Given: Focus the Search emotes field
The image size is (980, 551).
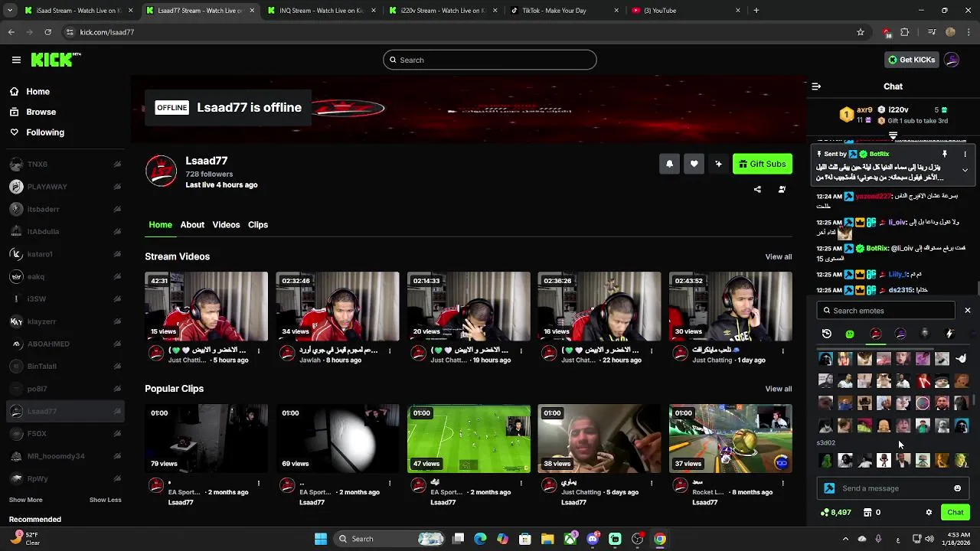Looking at the screenshot, I should coord(887,311).
